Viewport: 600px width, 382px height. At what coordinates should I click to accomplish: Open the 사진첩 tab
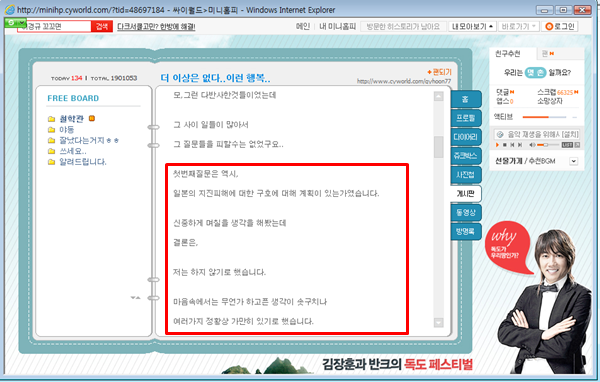click(466, 175)
